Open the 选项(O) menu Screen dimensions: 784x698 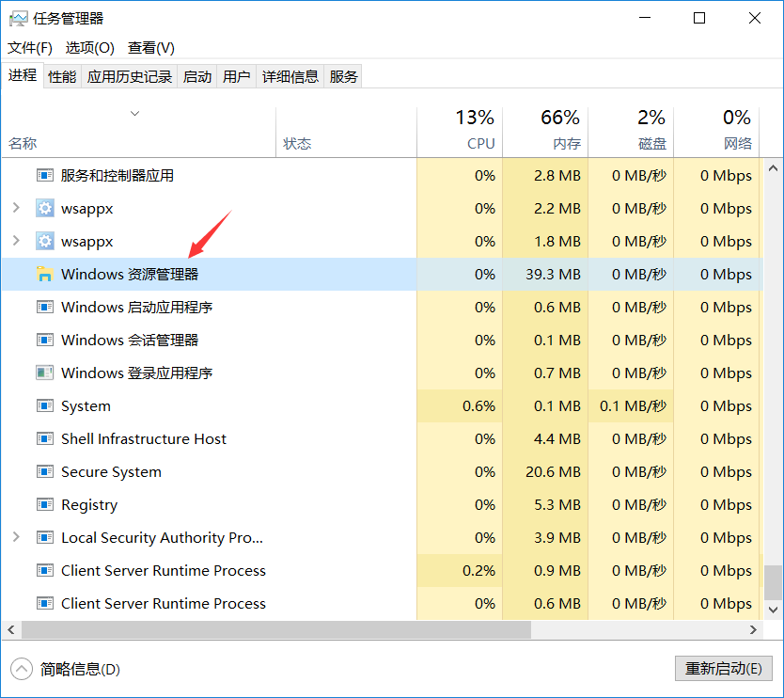click(89, 48)
